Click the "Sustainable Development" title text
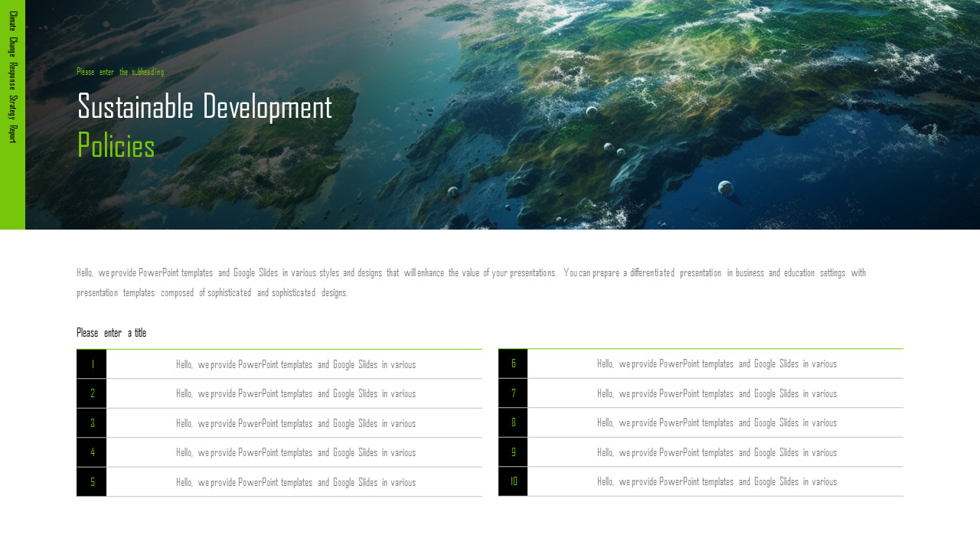 [204, 107]
